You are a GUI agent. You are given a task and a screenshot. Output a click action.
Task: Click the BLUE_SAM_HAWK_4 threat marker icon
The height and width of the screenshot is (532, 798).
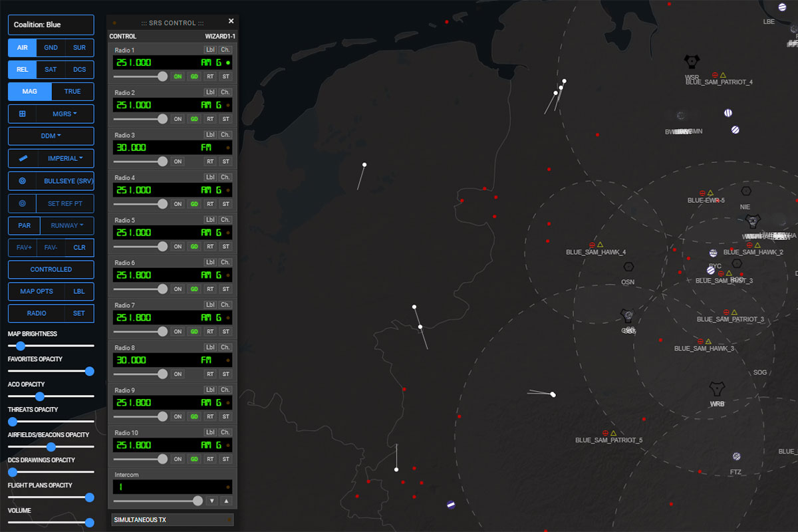point(592,245)
